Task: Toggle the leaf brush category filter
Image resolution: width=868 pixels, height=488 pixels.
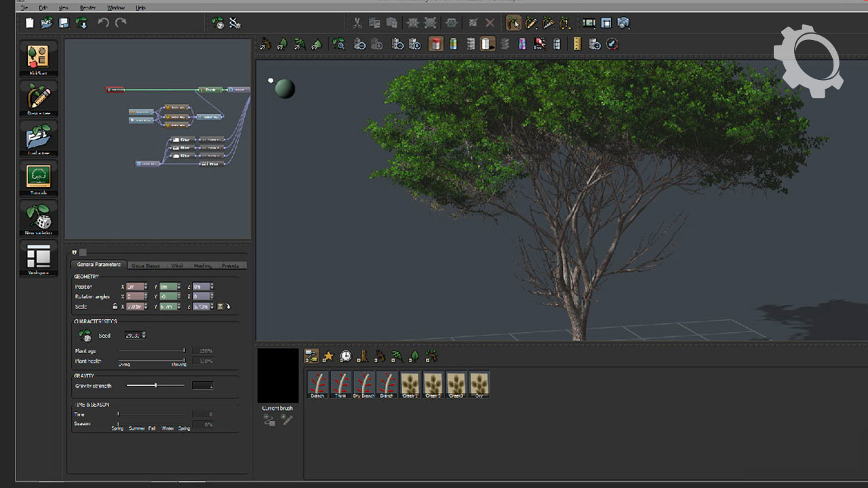Action: (x=414, y=356)
